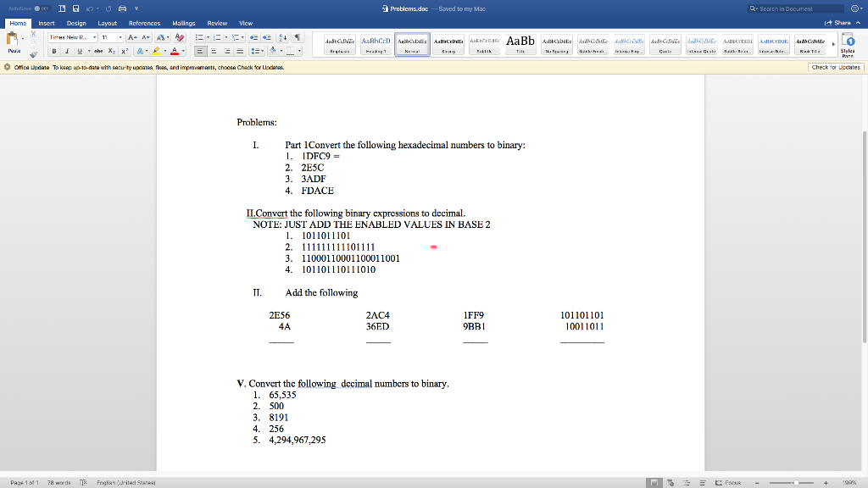
Task: Increase the paragraph indent
Action: coord(267,37)
